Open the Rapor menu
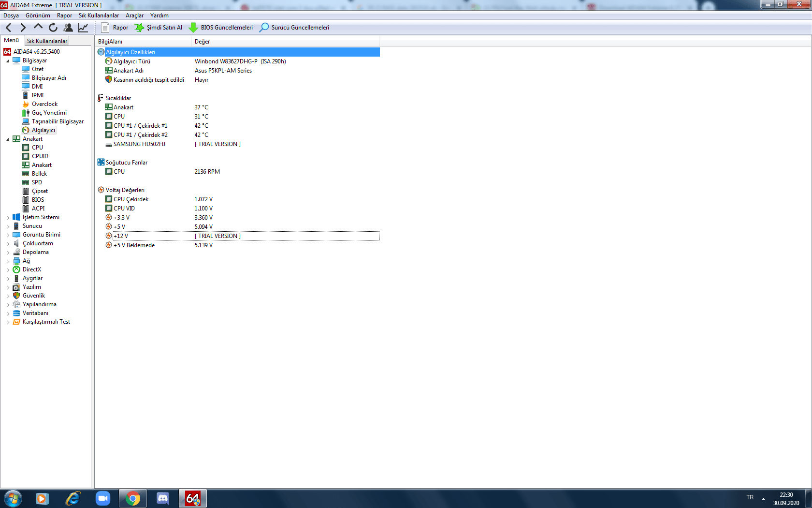 click(x=64, y=15)
